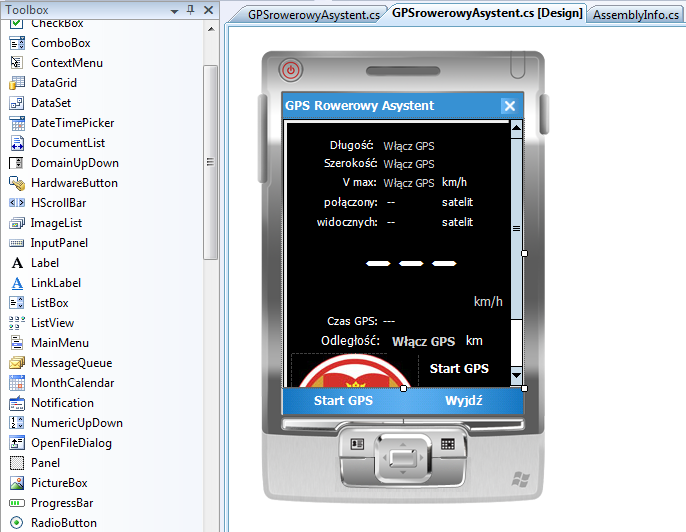Pick the LinkLabel control icon

click(x=17, y=283)
